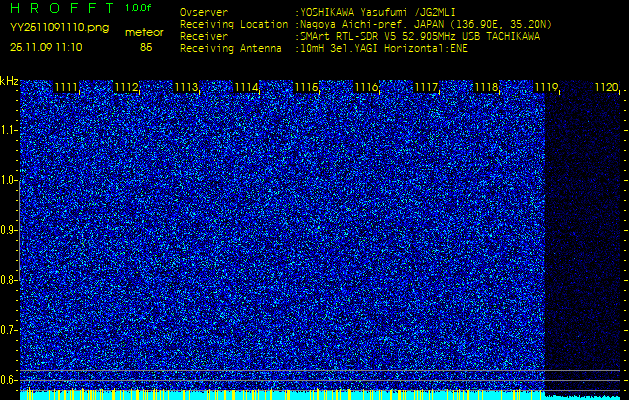This screenshot has height=400, width=629.
Task: Click the 1119 time marker
Action: click(546, 87)
